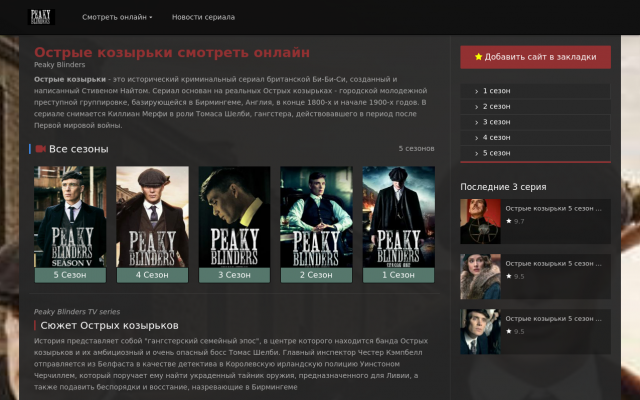The height and width of the screenshot is (400, 640).
Task: Click the 5 сезонов count text
Action: [x=416, y=149]
